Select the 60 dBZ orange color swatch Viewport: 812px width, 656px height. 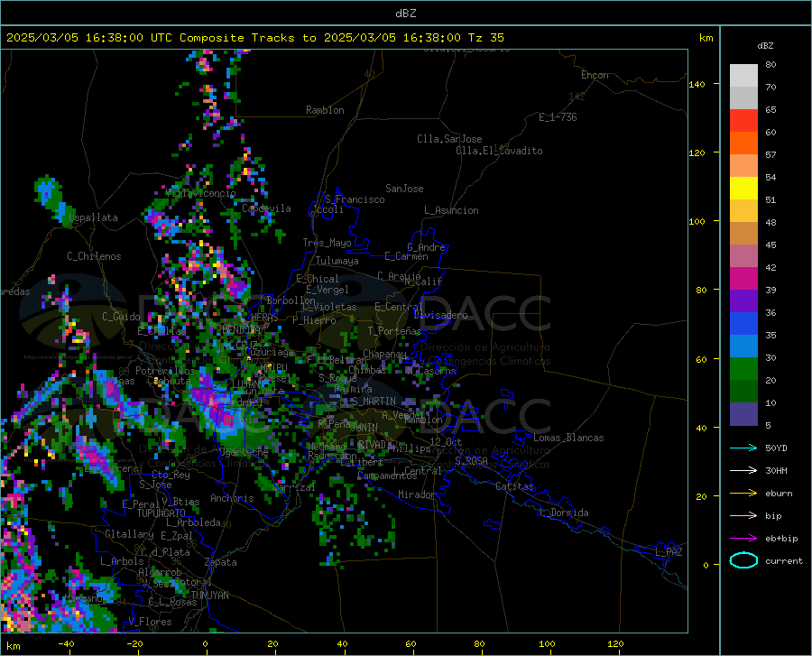[x=743, y=143]
